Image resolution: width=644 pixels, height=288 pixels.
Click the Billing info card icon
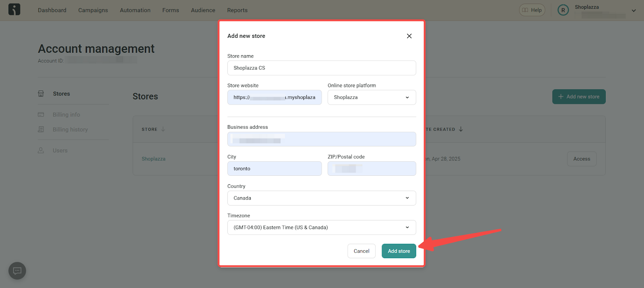click(x=41, y=115)
